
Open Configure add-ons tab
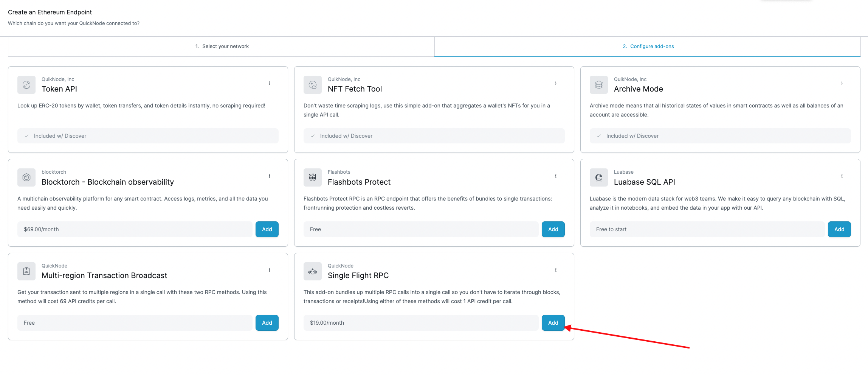[x=648, y=47]
